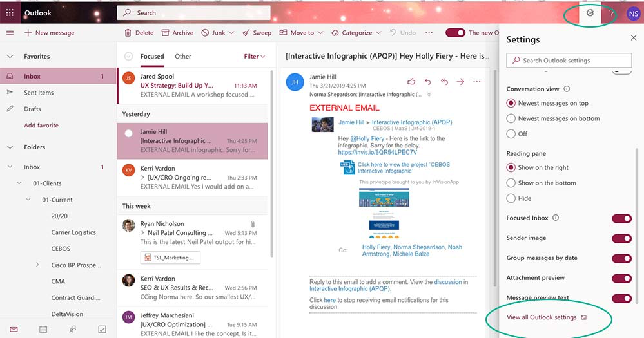Open Calendar from bottom navigation
644x338 pixels.
(43, 329)
